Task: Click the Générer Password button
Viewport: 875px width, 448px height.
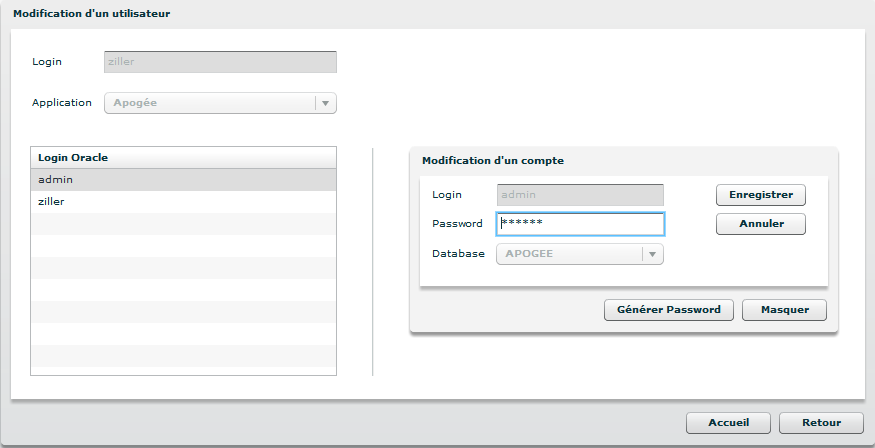Action: coord(669,310)
